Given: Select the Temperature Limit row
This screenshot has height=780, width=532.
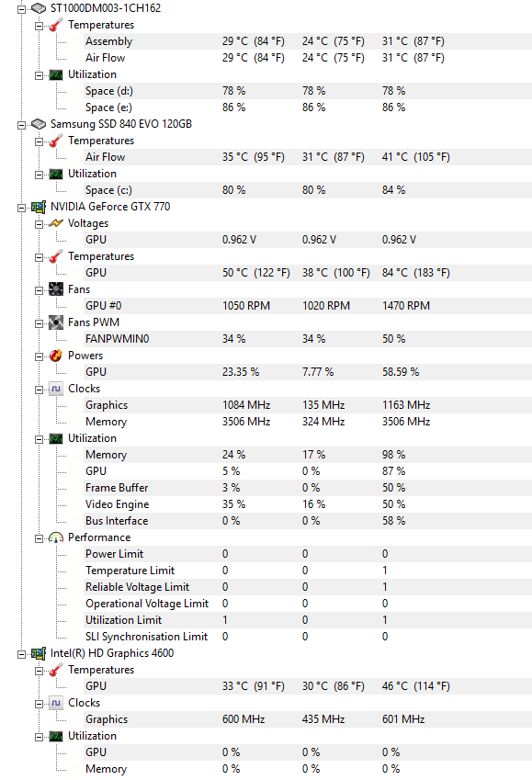Looking at the screenshot, I should coord(308,571).
